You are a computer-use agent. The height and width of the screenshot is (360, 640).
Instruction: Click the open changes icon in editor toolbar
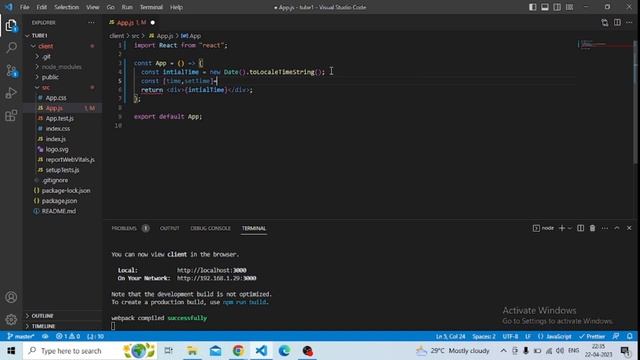tap(604, 23)
